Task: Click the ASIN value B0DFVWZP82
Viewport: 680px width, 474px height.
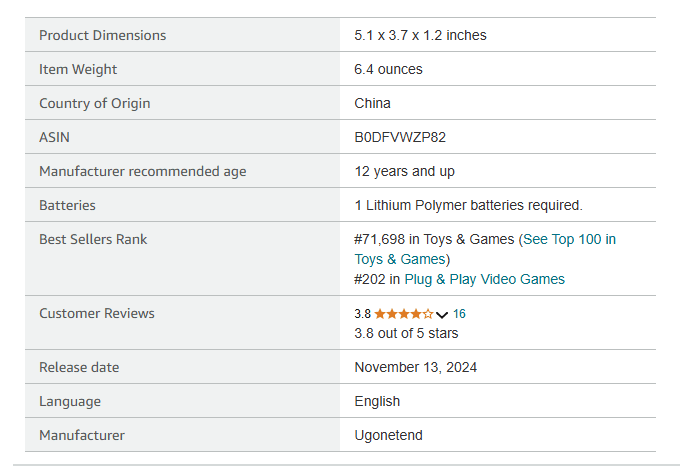Action: [400, 137]
